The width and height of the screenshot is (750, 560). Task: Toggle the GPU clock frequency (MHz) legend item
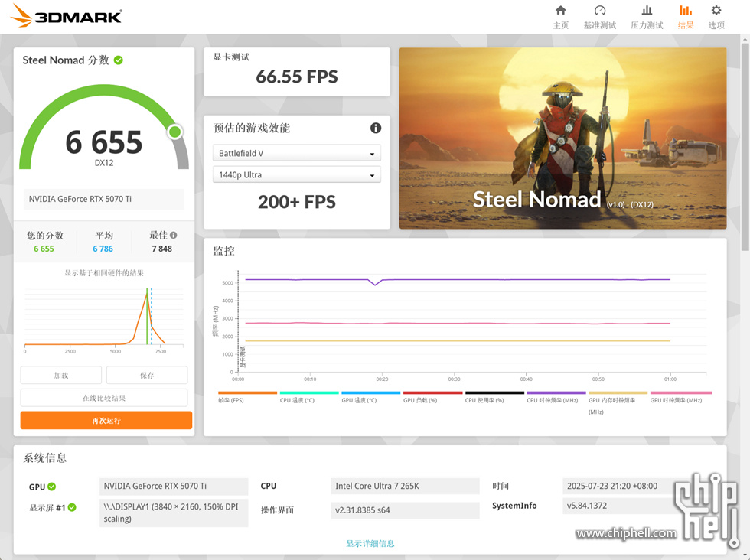[x=681, y=396]
